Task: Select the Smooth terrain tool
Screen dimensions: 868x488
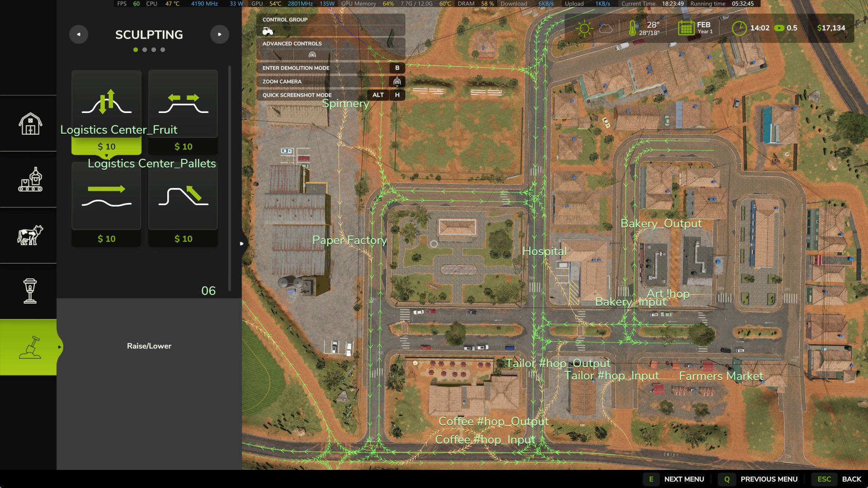Action: click(x=106, y=204)
